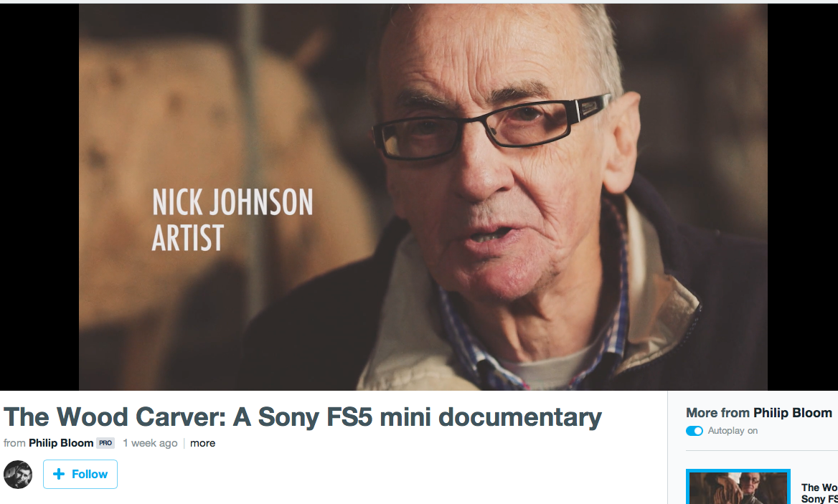Expand the video description via 'more'
Viewport: 838px width, 504px height.
tap(202, 443)
